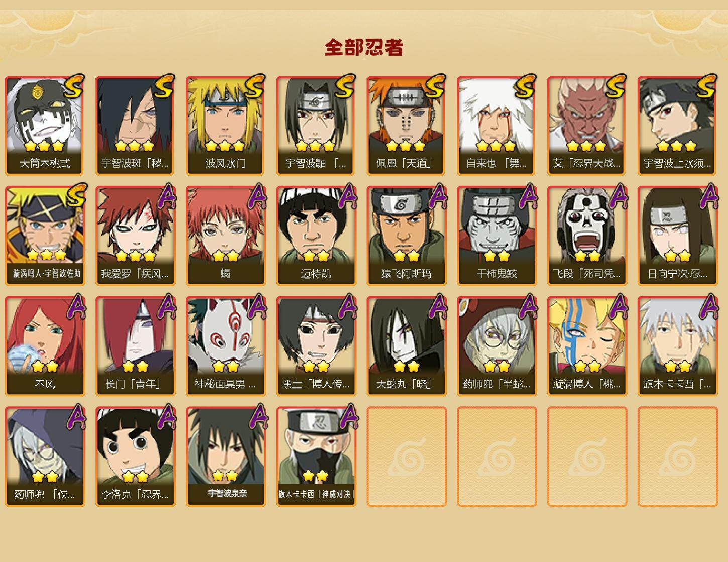Select the 我爱罗「疾风」 card
This screenshot has width=728, height=562.
[x=136, y=236]
